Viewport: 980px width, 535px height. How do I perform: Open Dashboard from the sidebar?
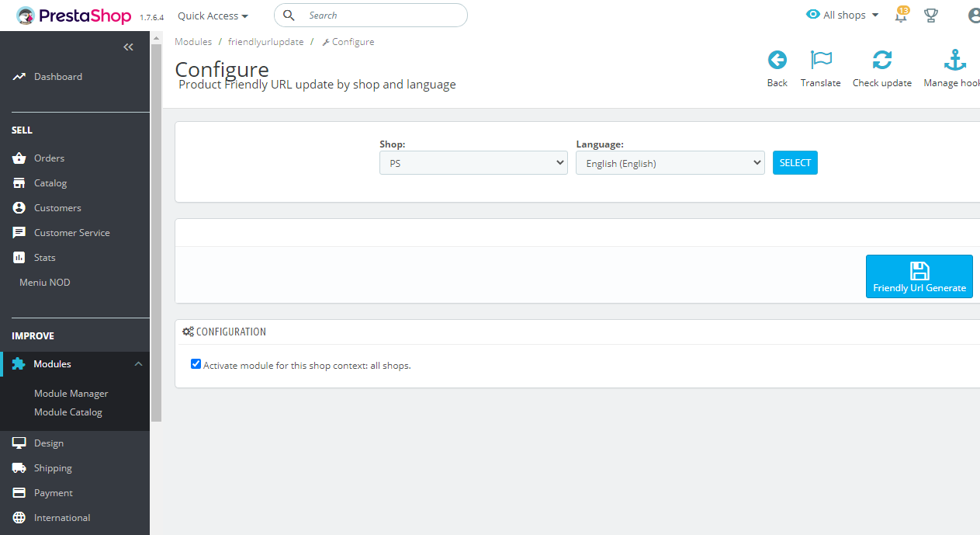(58, 77)
